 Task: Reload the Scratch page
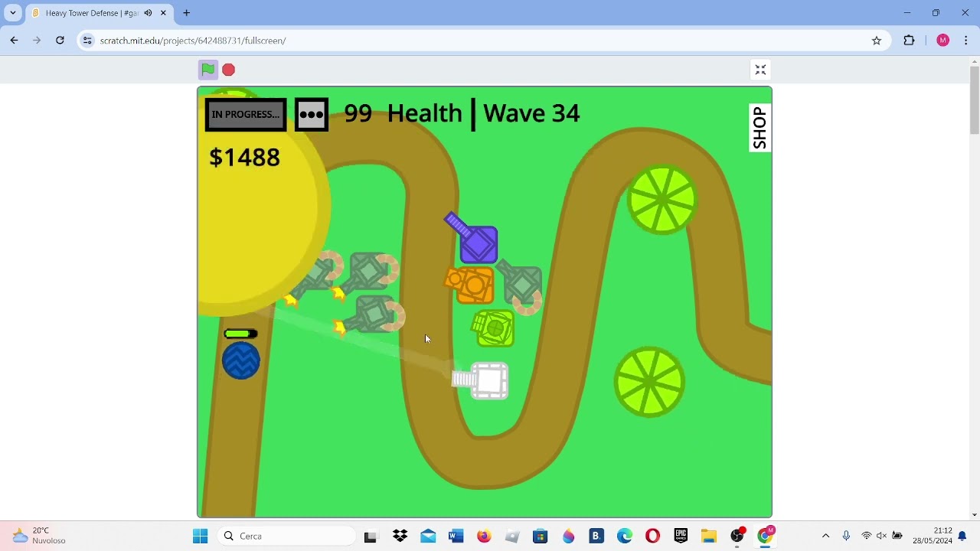(x=60, y=41)
